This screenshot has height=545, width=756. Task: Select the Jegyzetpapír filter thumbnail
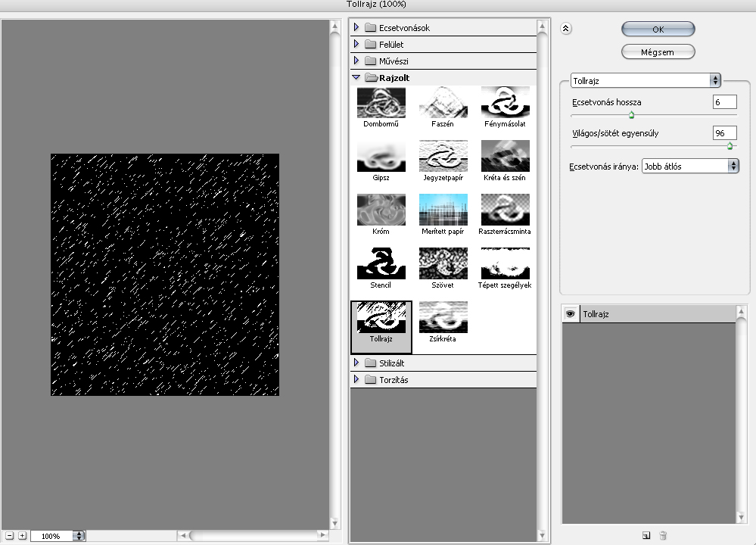coord(443,156)
